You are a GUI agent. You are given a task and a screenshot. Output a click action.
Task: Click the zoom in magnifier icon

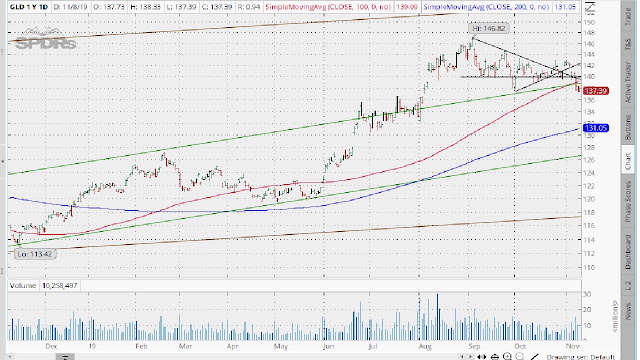coord(507,356)
